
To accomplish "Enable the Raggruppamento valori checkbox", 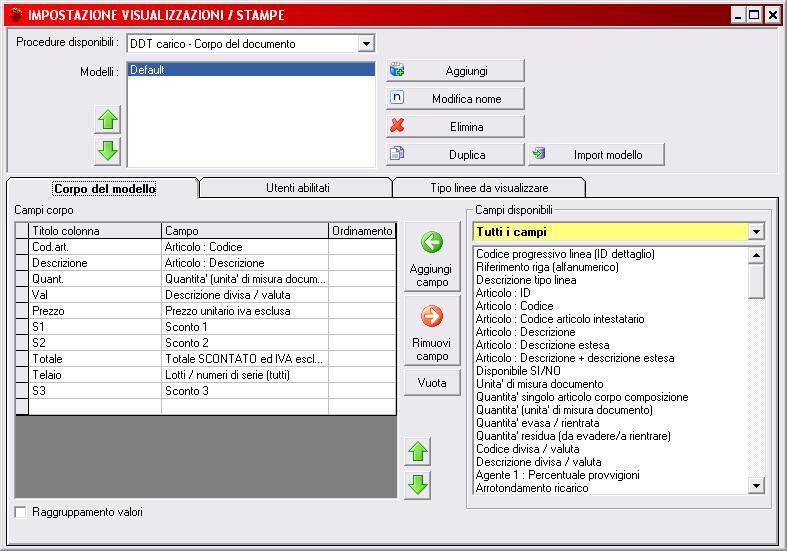I will tap(21, 512).
